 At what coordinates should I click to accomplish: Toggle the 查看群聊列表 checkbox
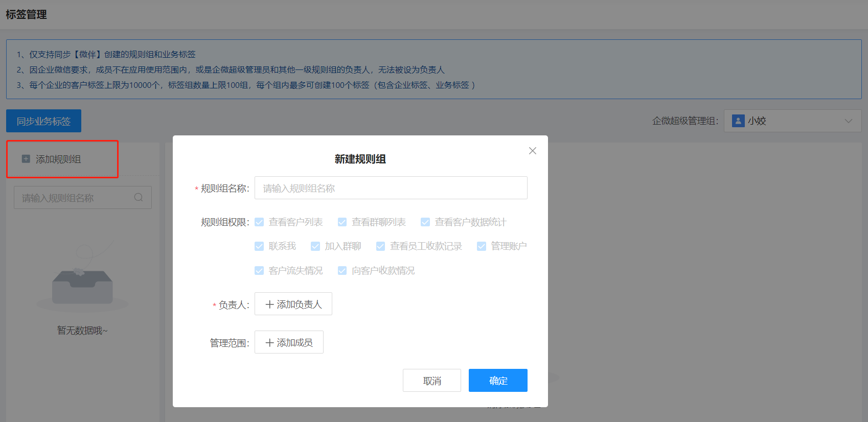(x=342, y=222)
